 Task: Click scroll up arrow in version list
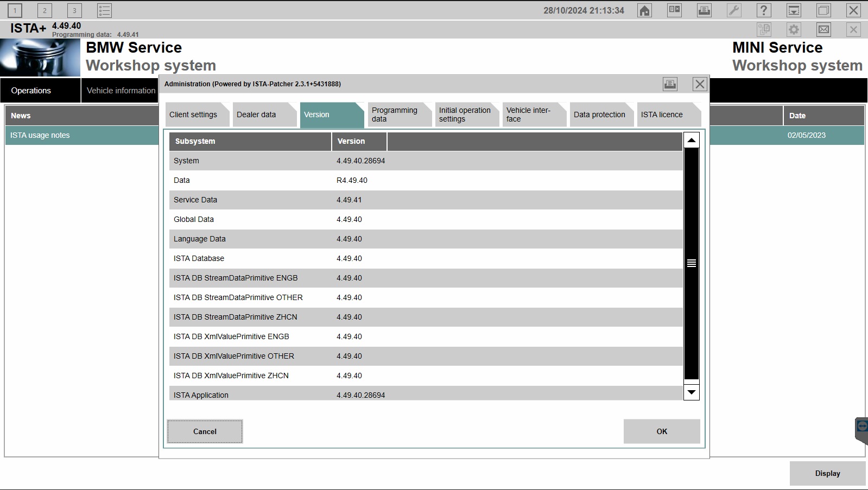pos(691,140)
